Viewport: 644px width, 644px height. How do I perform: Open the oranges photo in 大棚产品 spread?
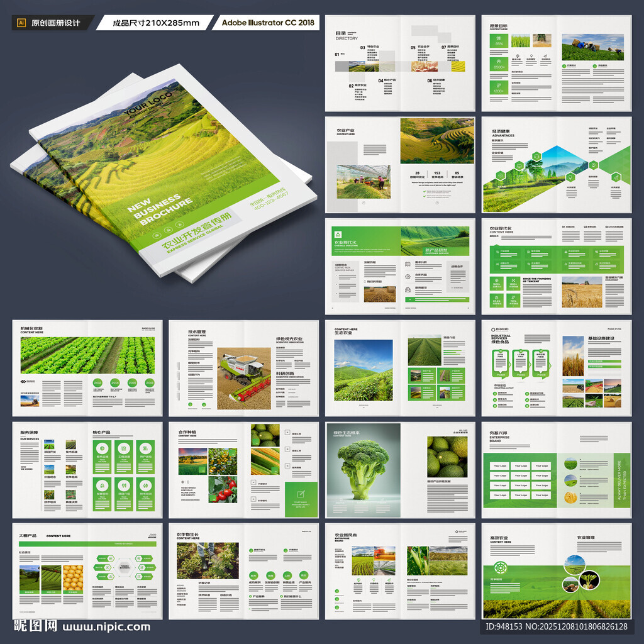[x=73, y=579]
